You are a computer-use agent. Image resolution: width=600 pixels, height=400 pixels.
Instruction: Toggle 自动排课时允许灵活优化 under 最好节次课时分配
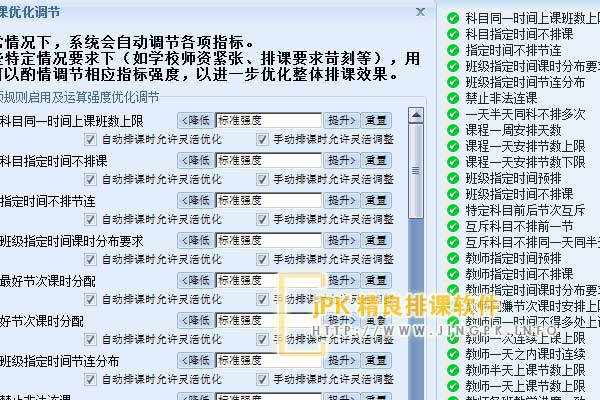pyautogui.click(x=90, y=299)
